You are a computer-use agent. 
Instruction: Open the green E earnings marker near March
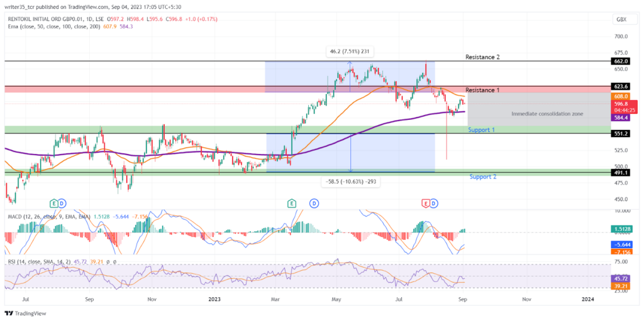[x=292, y=203]
